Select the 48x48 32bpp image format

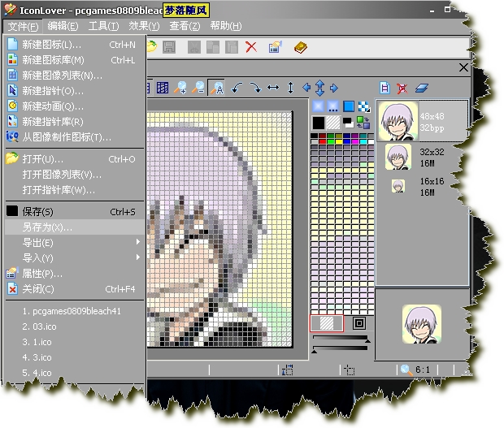(423, 121)
